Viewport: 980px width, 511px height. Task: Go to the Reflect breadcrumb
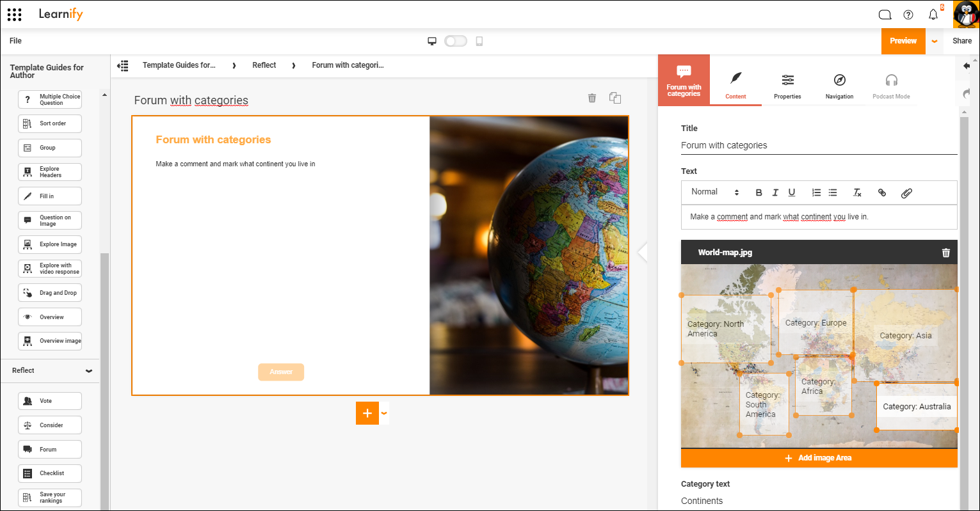click(264, 65)
